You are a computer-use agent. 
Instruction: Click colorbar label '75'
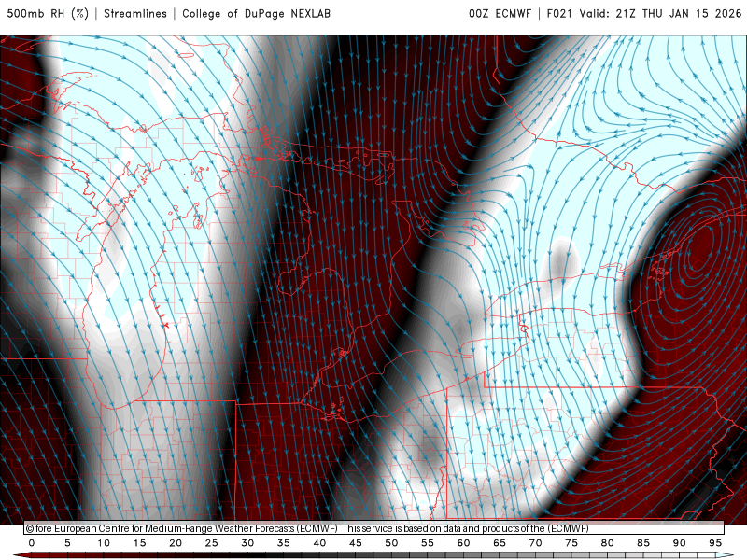[571, 543]
